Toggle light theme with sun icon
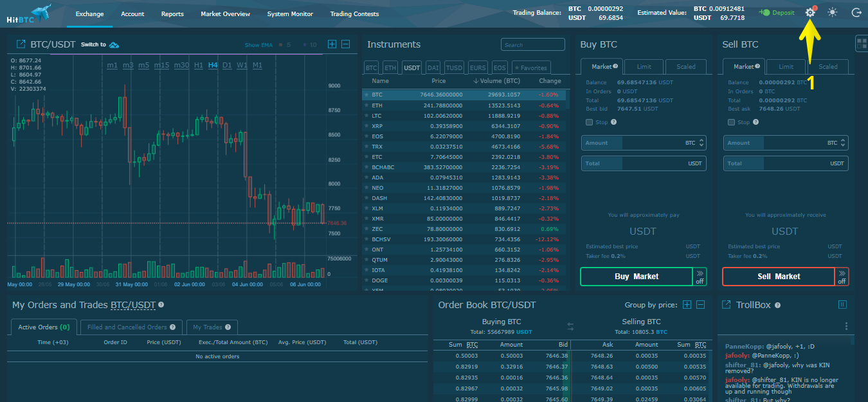 coord(833,13)
